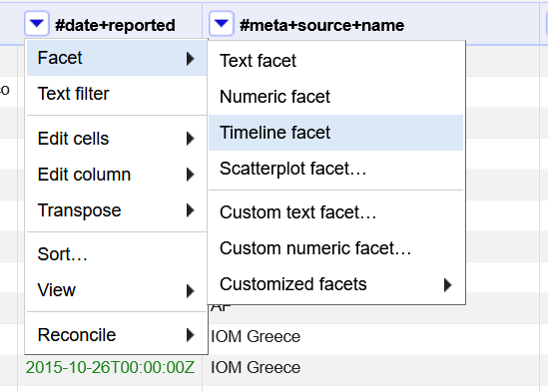Select Text facet option
Screen dimensions: 548x392
pos(335,61)
